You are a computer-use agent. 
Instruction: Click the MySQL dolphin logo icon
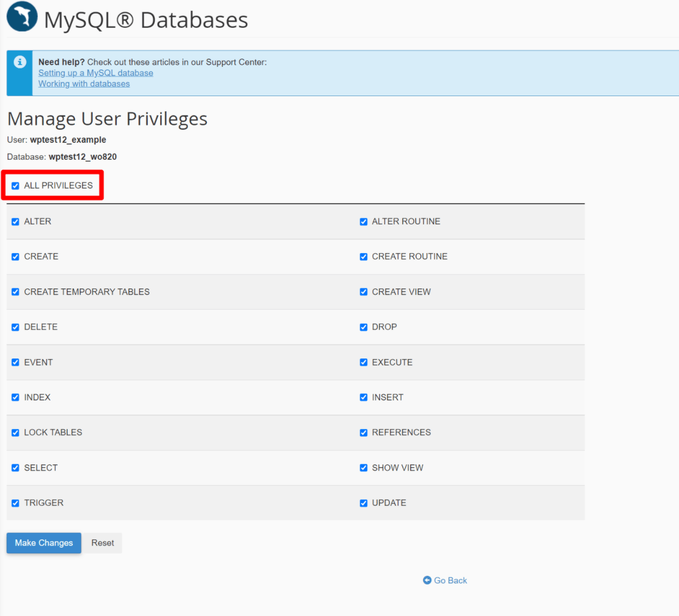tap(22, 16)
